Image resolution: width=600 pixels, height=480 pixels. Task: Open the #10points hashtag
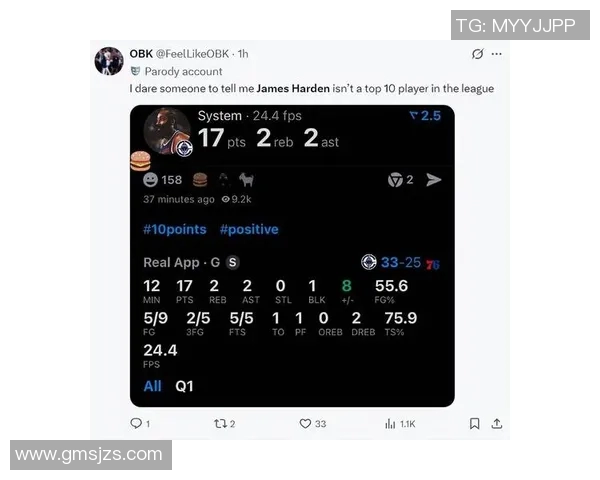point(175,229)
